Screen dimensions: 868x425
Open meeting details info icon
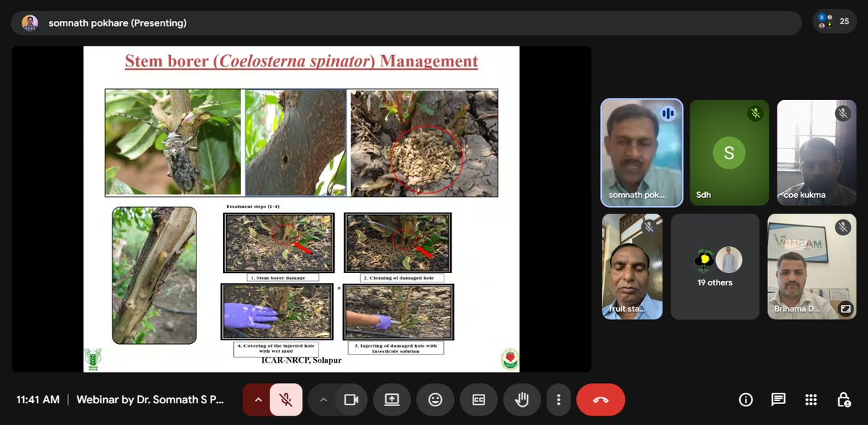tap(746, 400)
